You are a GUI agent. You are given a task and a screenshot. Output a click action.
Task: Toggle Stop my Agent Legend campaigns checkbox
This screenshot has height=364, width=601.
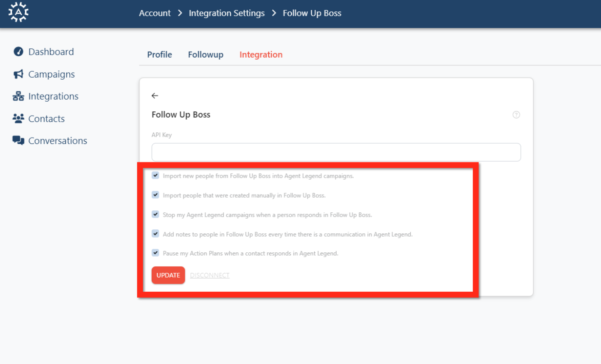point(155,214)
